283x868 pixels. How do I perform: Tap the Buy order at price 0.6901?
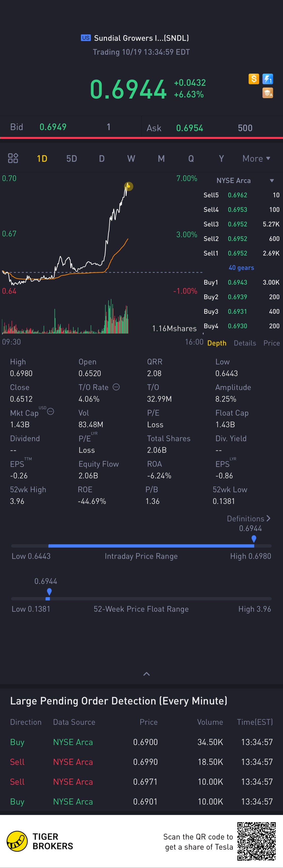click(x=141, y=802)
